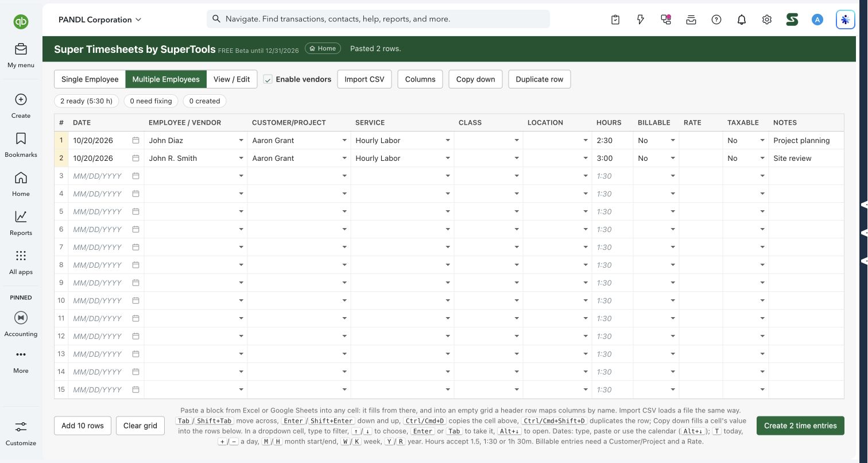Expand PANDL Corporation company switcher

(x=100, y=20)
